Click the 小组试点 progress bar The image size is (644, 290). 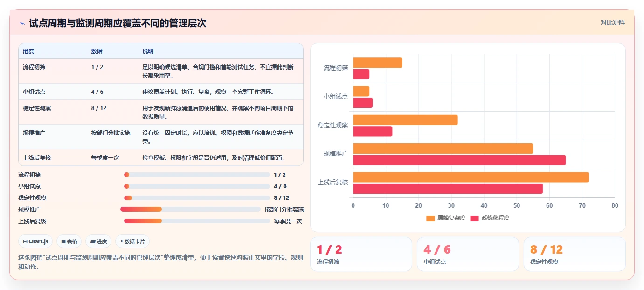click(197, 186)
